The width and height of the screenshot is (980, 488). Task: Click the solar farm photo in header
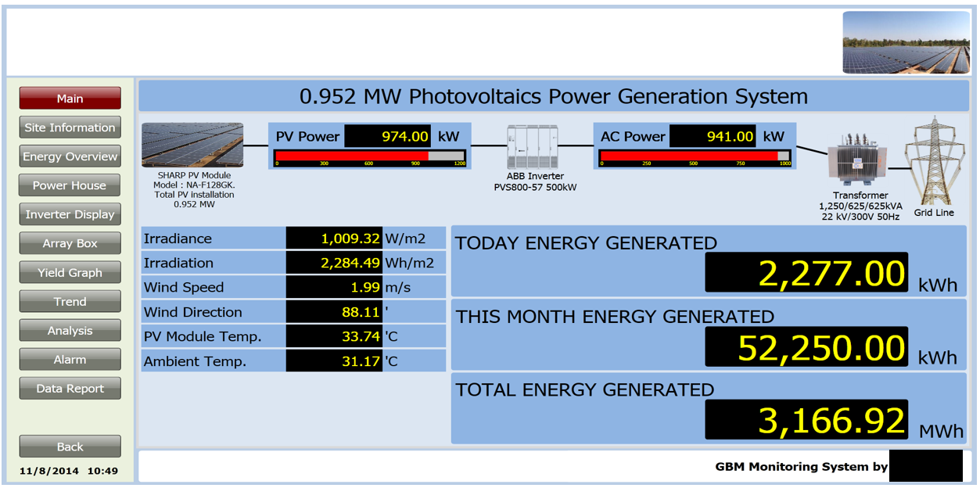pyautogui.click(x=905, y=43)
